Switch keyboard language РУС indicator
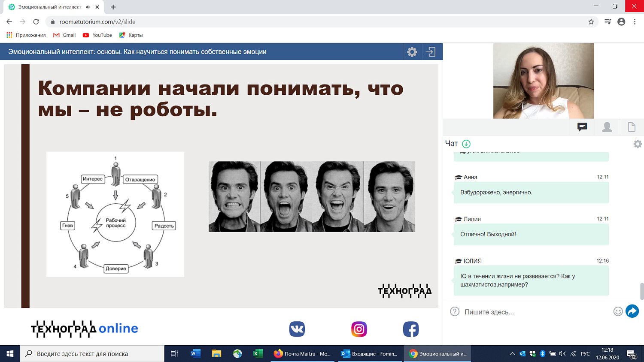The width and height of the screenshot is (644, 362). (x=585, y=354)
